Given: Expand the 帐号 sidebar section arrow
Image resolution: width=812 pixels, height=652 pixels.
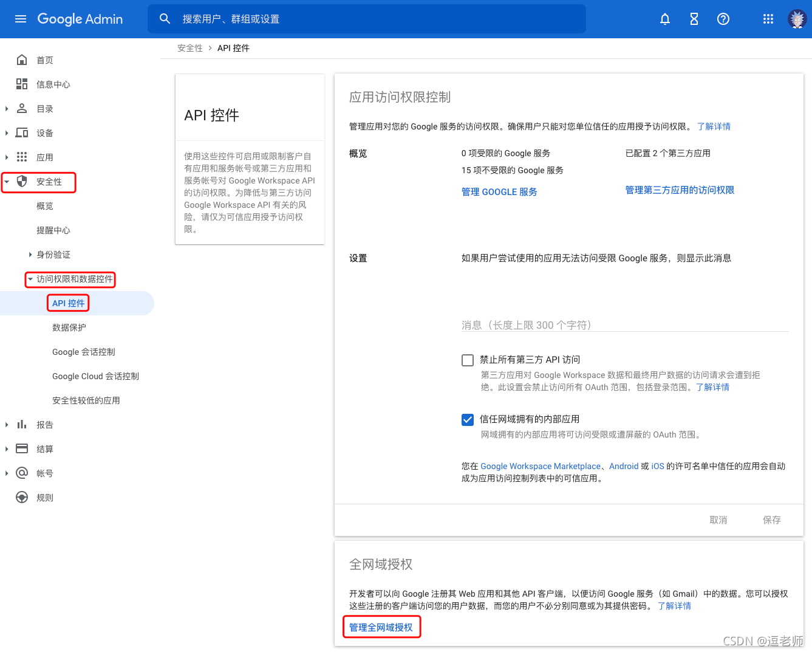Looking at the screenshot, I should [7, 473].
